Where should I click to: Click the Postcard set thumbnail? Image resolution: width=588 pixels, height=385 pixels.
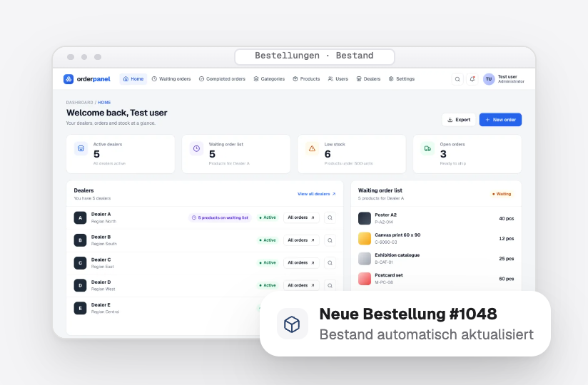[365, 279]
